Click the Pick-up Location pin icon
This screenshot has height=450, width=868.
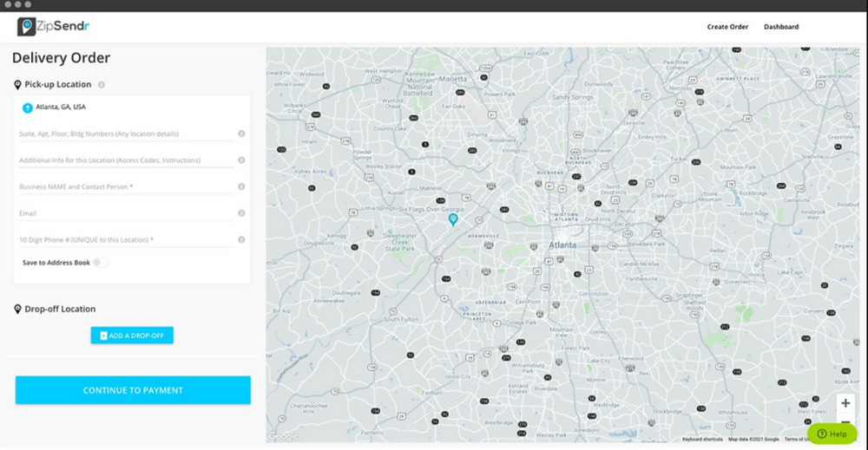[x=17, y=85]
